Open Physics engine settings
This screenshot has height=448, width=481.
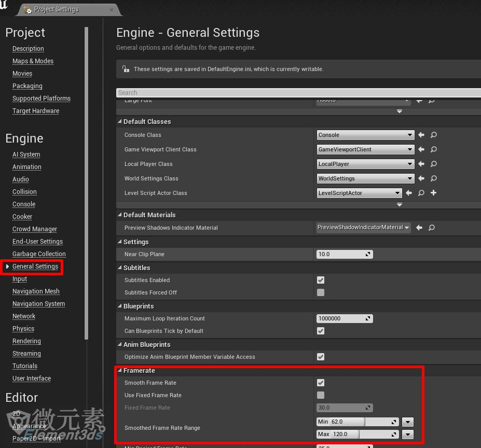(23, 329)
